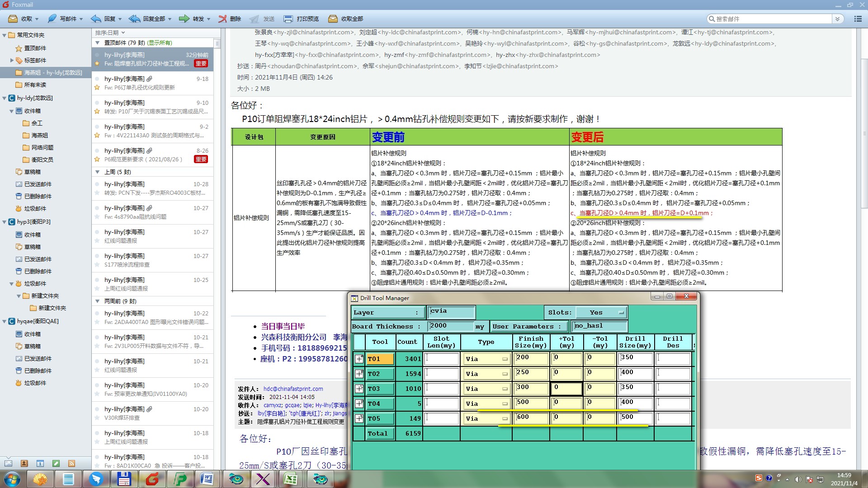Open the notes icon in bottom sidebar
Image resolution: width=868 pixels, height=488 pixels.
[x=56, y=464]
